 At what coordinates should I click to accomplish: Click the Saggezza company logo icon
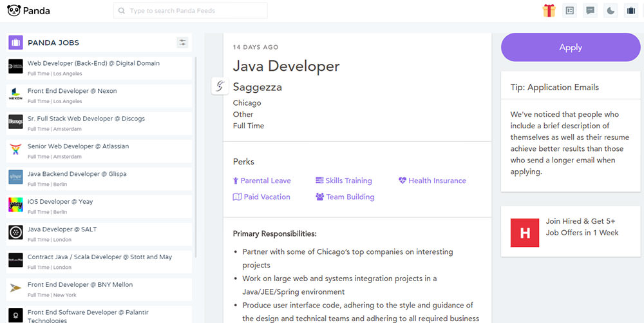click(x=220, y=86)
